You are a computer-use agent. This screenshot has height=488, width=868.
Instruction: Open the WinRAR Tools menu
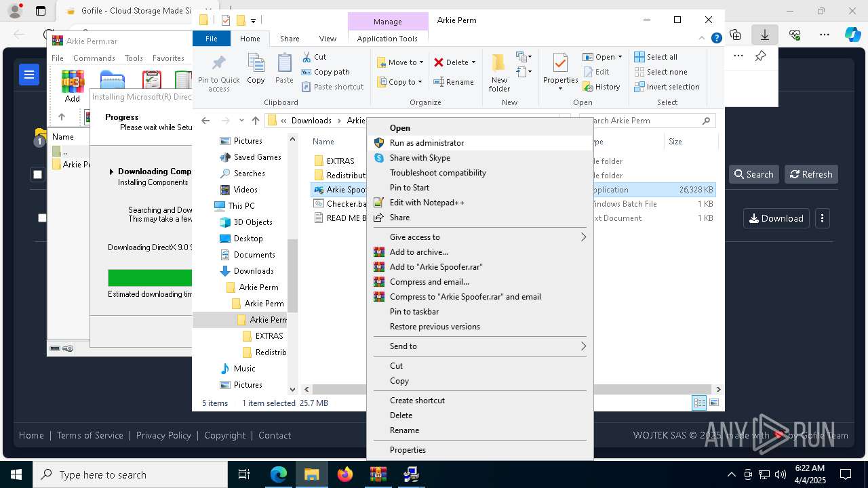click(x=134, y=58)
